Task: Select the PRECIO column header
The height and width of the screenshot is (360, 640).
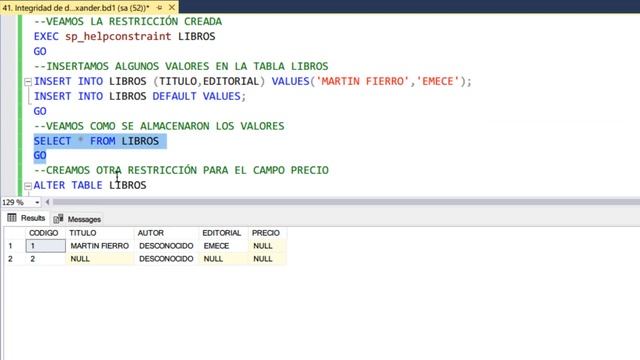Action: (x=267, y=233)
